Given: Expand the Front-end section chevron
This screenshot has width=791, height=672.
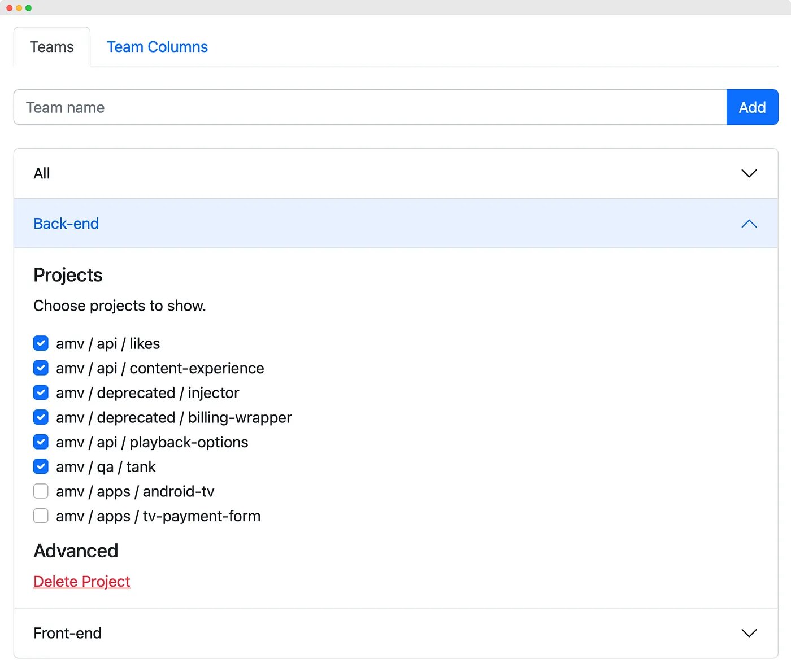Looking at the screenshot, I should pos(749,633).
